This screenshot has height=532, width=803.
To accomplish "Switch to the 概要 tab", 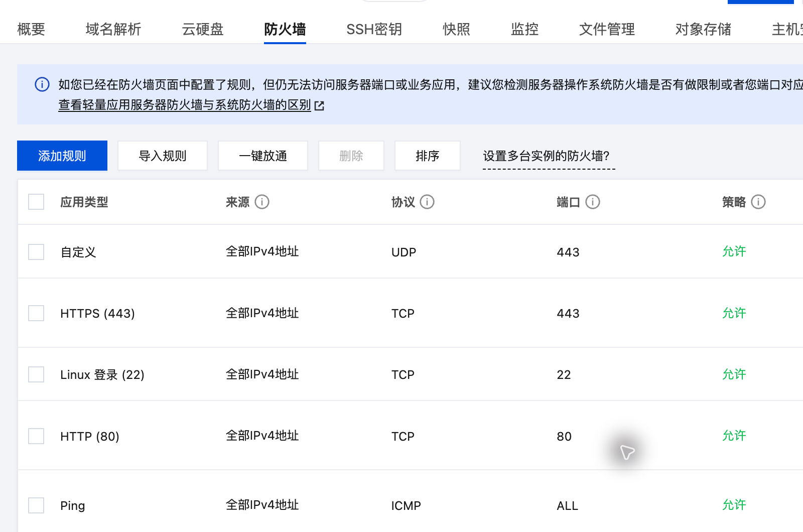I will pyautogui.click(x=31, y=29).
